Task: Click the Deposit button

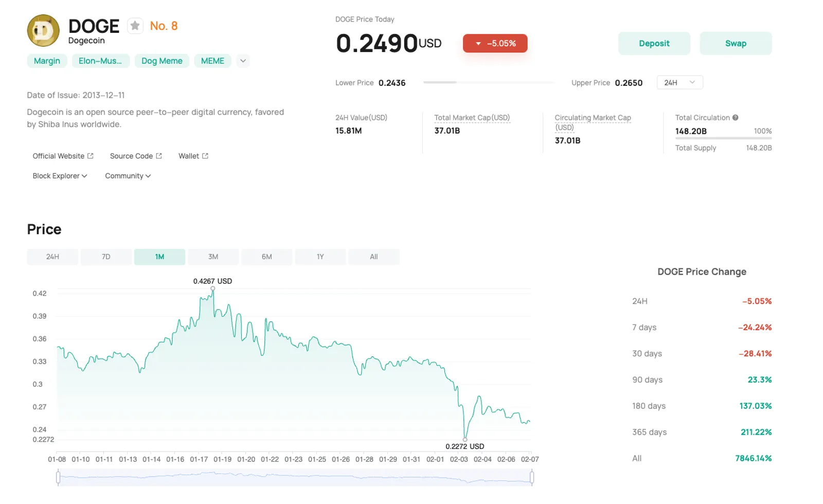Action: [x=654, y=43]
